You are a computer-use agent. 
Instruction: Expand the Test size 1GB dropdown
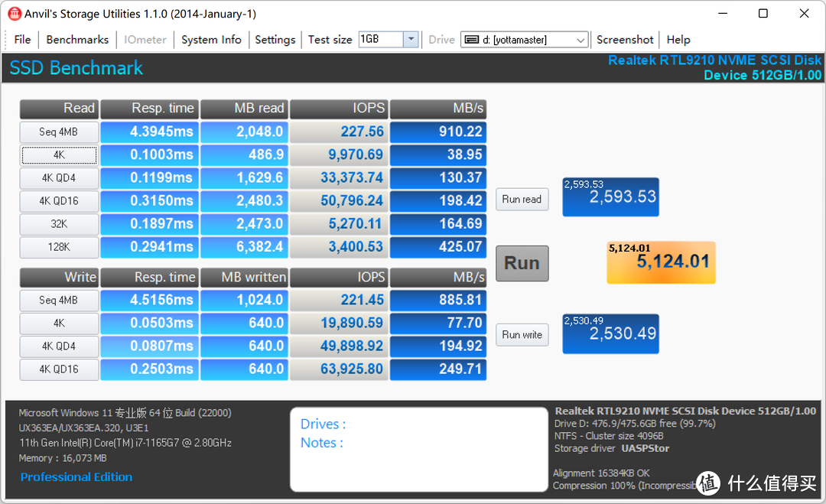click(x=411, y=40)
